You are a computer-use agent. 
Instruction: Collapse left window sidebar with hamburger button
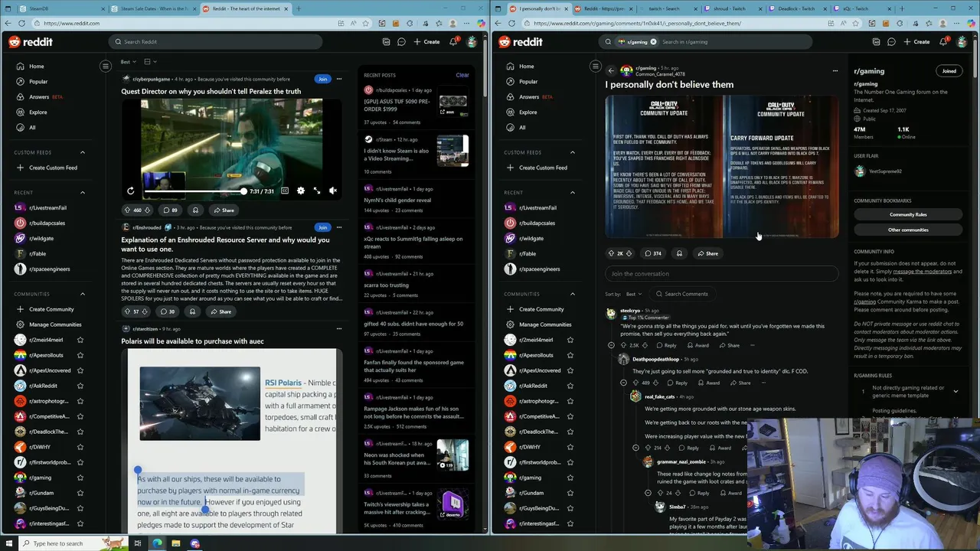pyautogui.click(x=106, y=66)
